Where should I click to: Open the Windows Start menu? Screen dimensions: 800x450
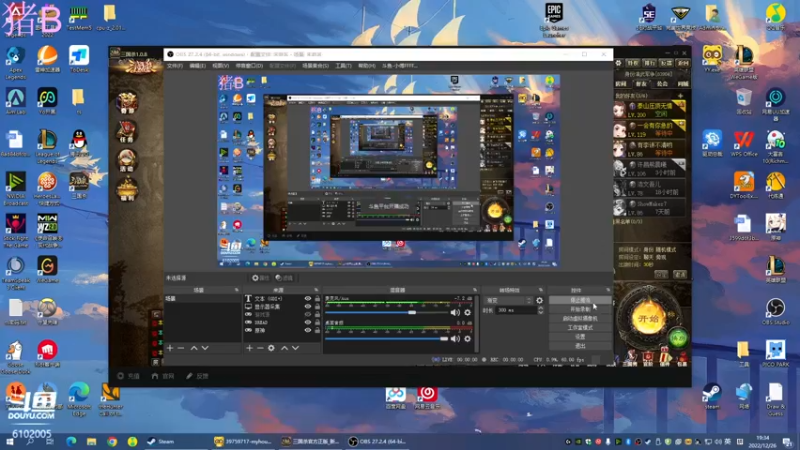10,442
